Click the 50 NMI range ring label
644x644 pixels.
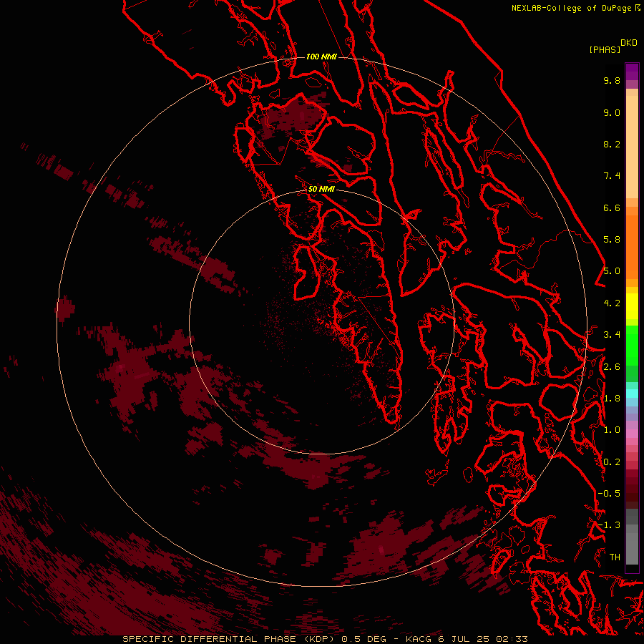point(321,189)
